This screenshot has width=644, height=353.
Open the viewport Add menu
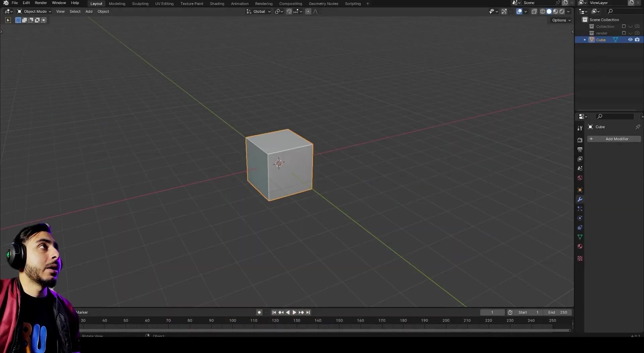[89, 11]
